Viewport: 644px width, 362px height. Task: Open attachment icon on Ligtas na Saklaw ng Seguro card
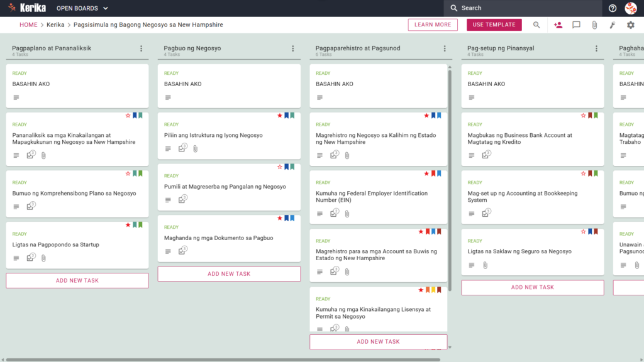[x=486, y=265]
